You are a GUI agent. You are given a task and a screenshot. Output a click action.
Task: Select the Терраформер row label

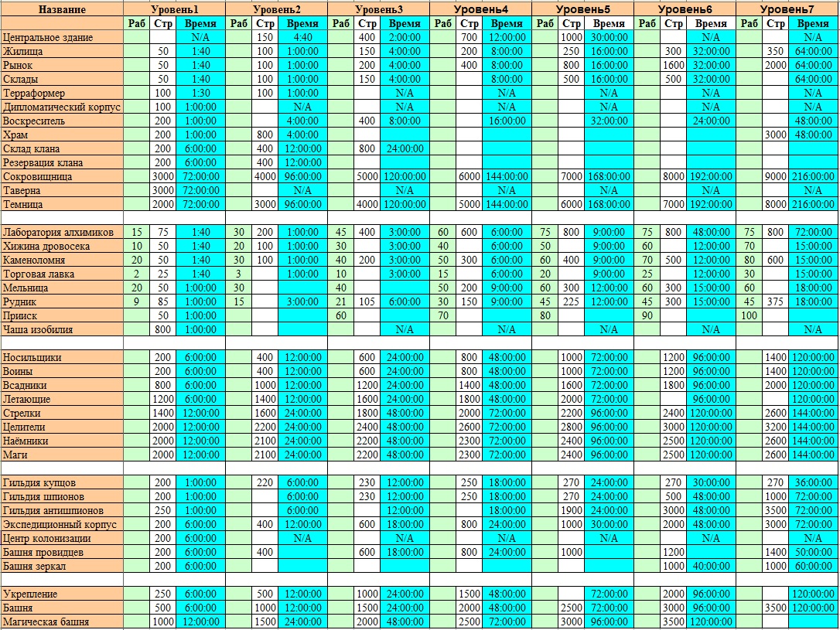tap(62, 93)
